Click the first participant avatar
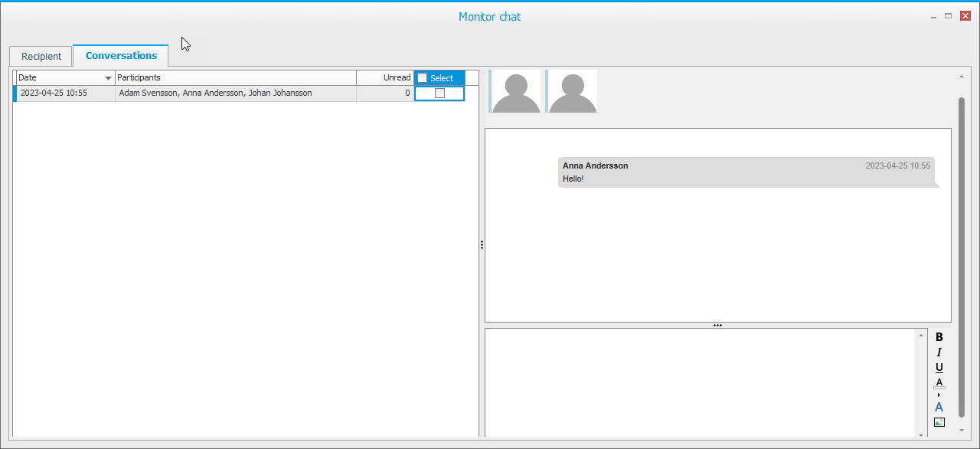 [x=516, y=92]
